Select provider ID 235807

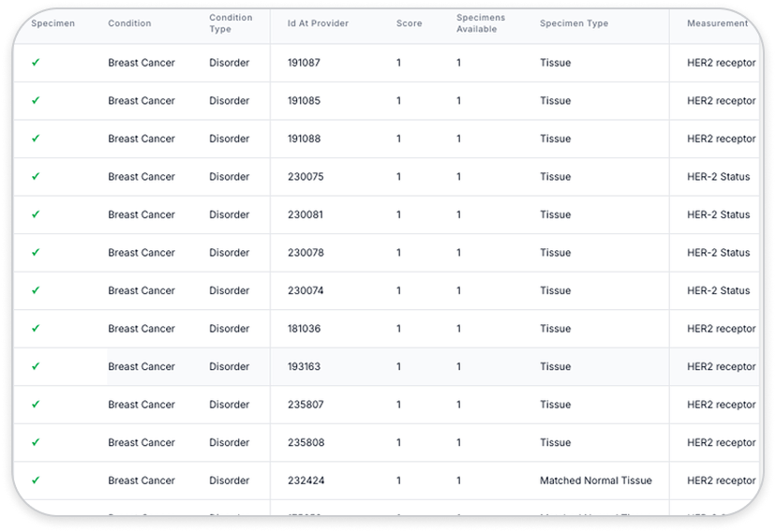306,405
